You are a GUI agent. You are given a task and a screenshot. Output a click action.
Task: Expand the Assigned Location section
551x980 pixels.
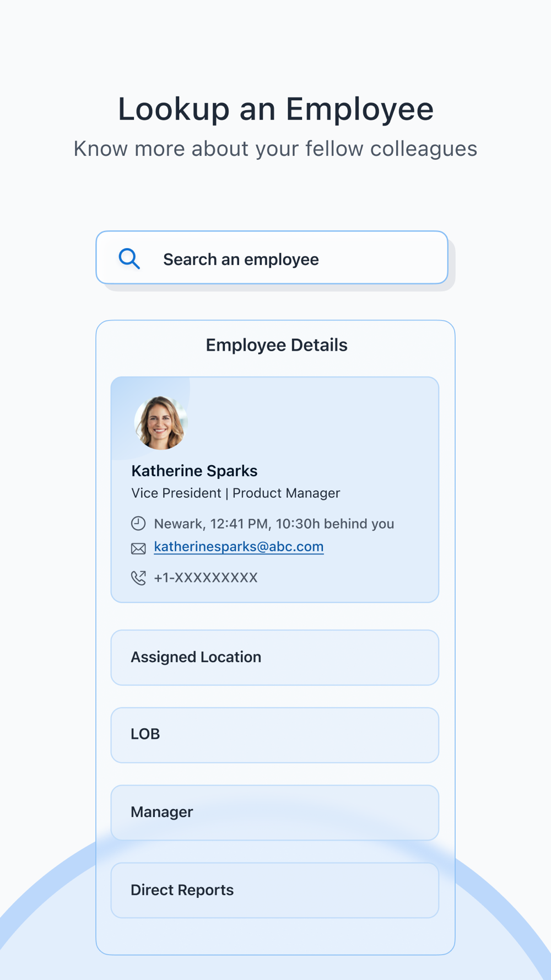tap(275, 658)
